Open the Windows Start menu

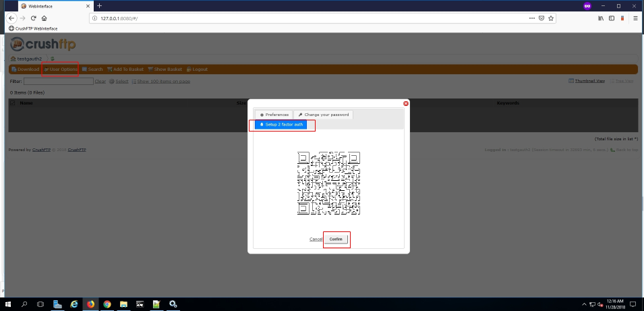pyautogui.click(x=9, y=304)
